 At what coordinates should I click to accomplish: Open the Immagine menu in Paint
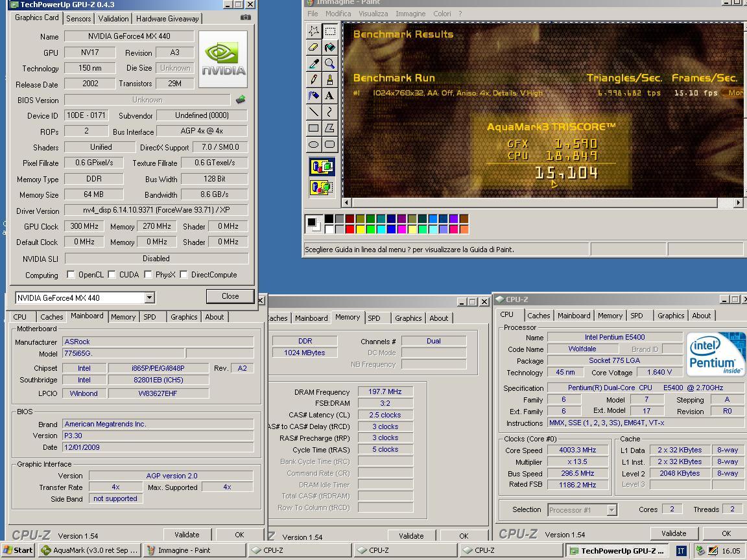(410, 14)
